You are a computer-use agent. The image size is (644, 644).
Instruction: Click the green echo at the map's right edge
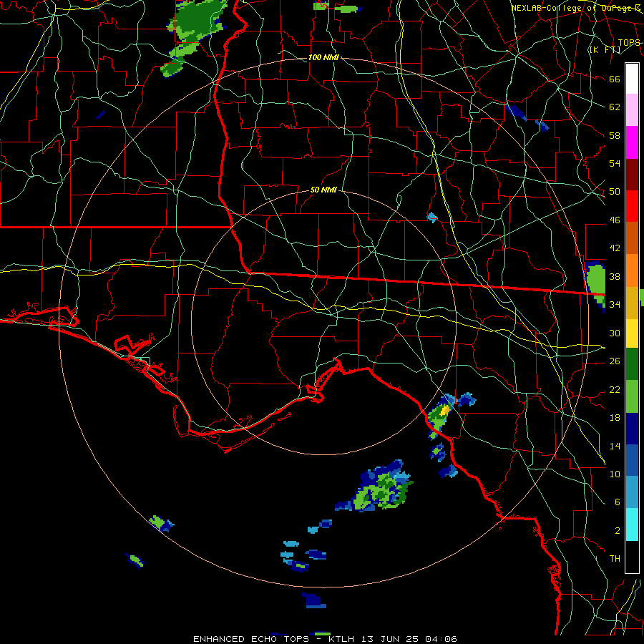595,284
